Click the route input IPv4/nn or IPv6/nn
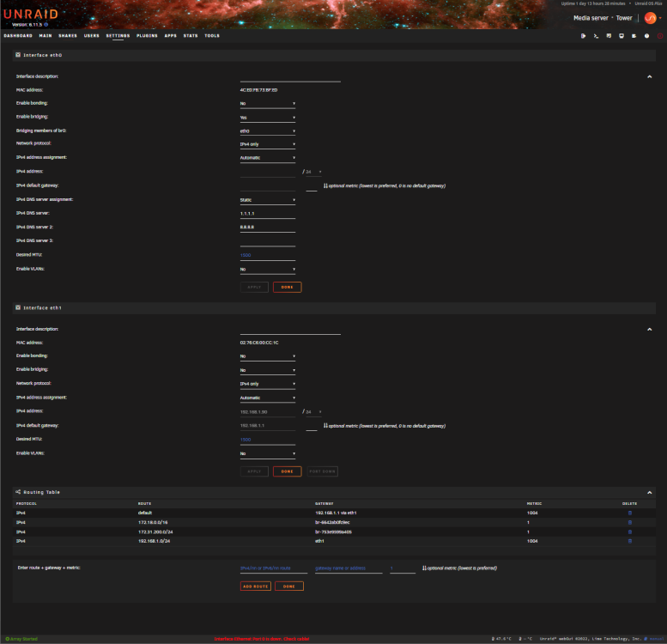Viewport: 667px width, 644px height. tap(274, 568)
